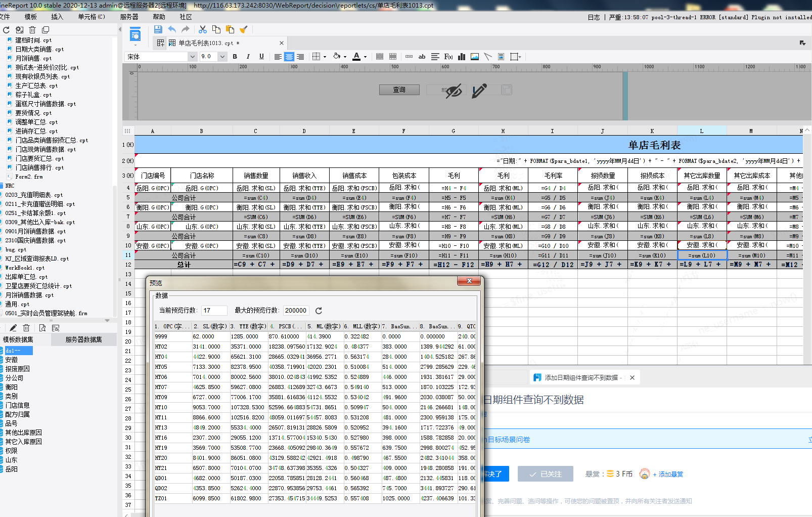The height and width of the screenshot is (517, 812).
Task: Open 插入 menu
Action: (57, 17)
